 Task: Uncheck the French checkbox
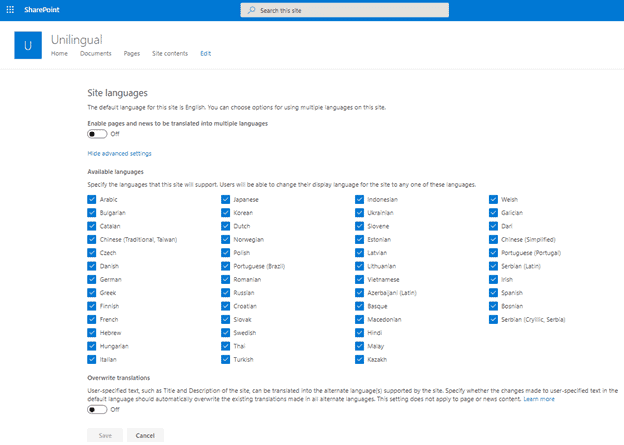tap(92, 320)
